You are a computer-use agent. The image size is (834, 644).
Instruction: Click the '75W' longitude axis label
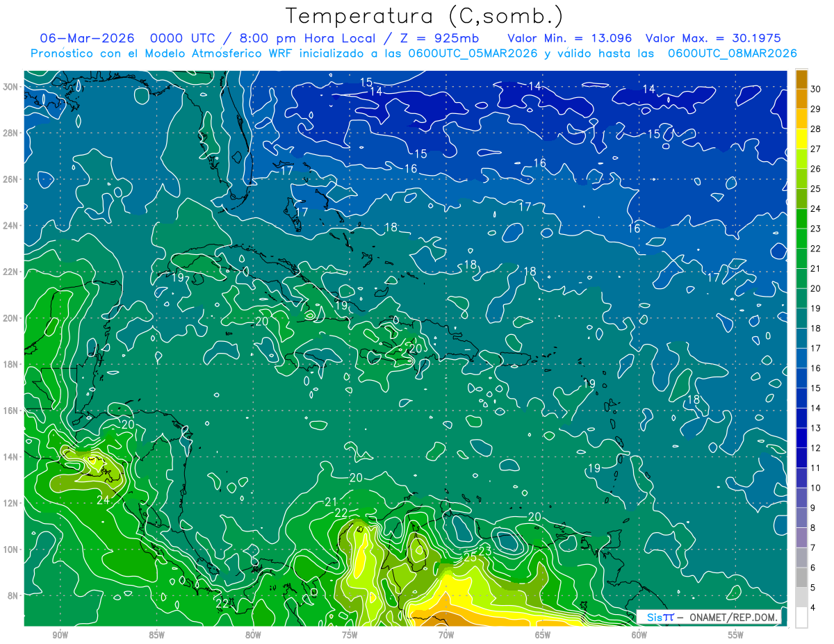(350, 636)
